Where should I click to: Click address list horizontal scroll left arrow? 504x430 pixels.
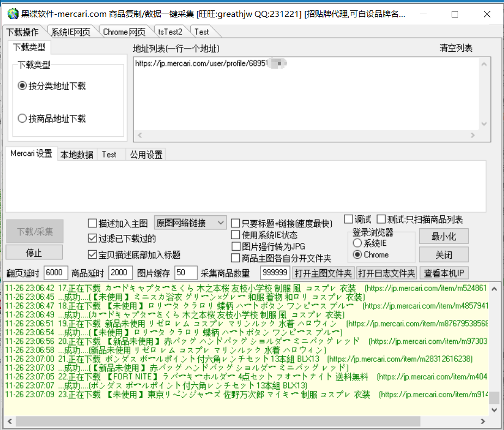pyautogui.click(x=140, y=135)
